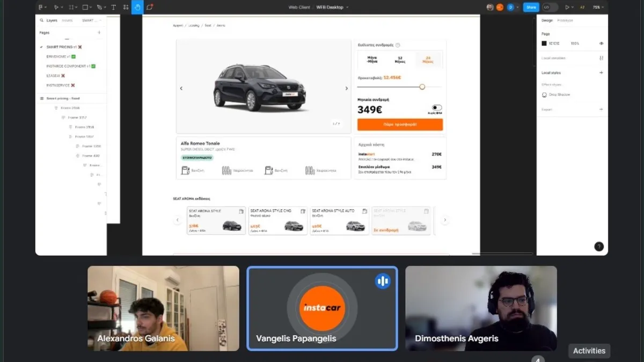Open the zoom level 75% dropdown
The image size is (644, 362).
(x=598, y=7)
